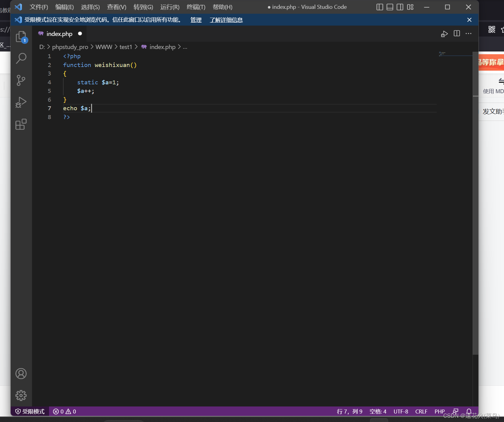Click phpstudy_pro breadcrumb segment
The image size is (504, 422).
click(x=70, y=47)
